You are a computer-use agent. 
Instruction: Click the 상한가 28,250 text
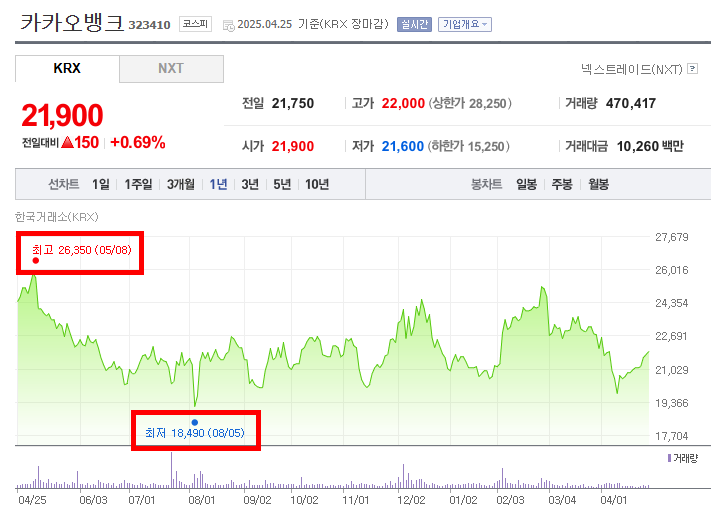(470, 103)
